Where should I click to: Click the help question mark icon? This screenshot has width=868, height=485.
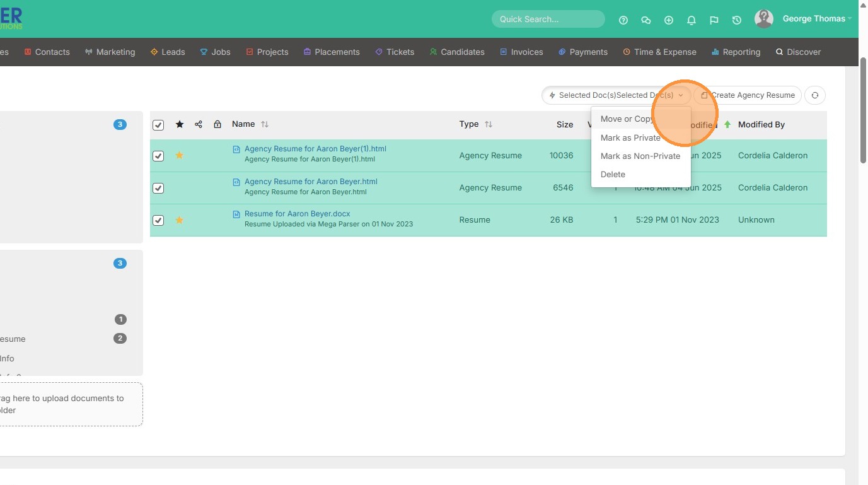pyautogui.click(x=623, y=20)
